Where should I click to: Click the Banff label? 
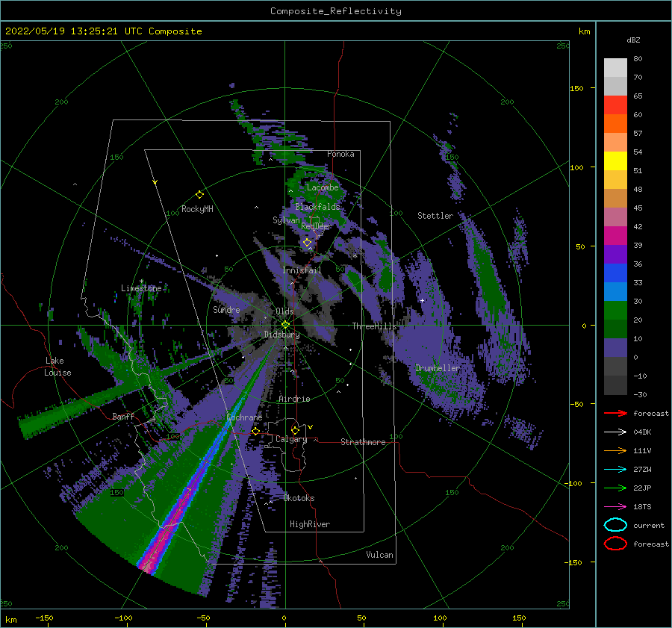[123, 416]
